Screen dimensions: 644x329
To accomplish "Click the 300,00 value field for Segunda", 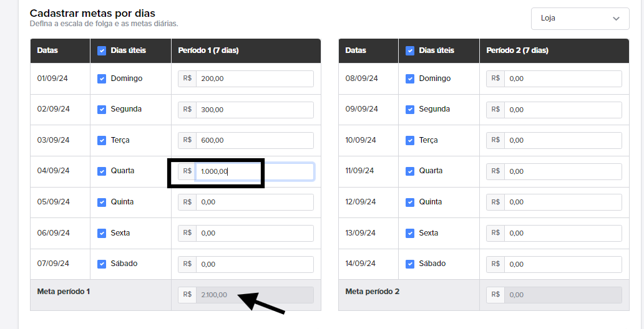I will 255,110.
